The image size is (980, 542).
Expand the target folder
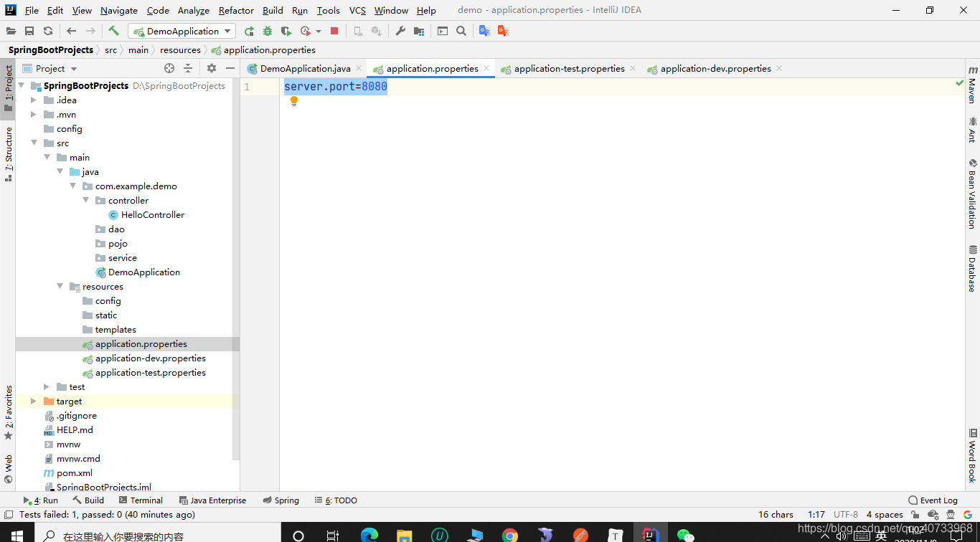[34, 401]
